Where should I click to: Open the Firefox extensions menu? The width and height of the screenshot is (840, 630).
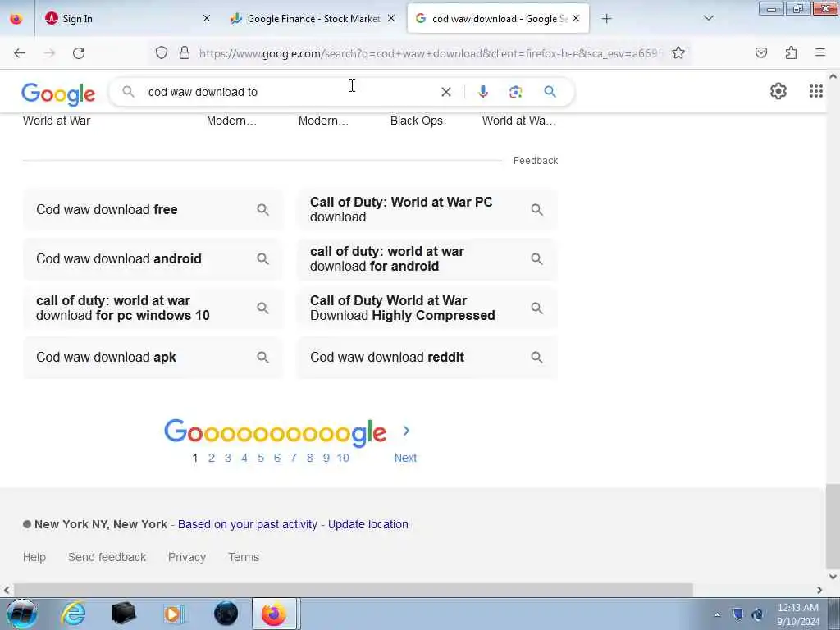[x=792, y=52]
